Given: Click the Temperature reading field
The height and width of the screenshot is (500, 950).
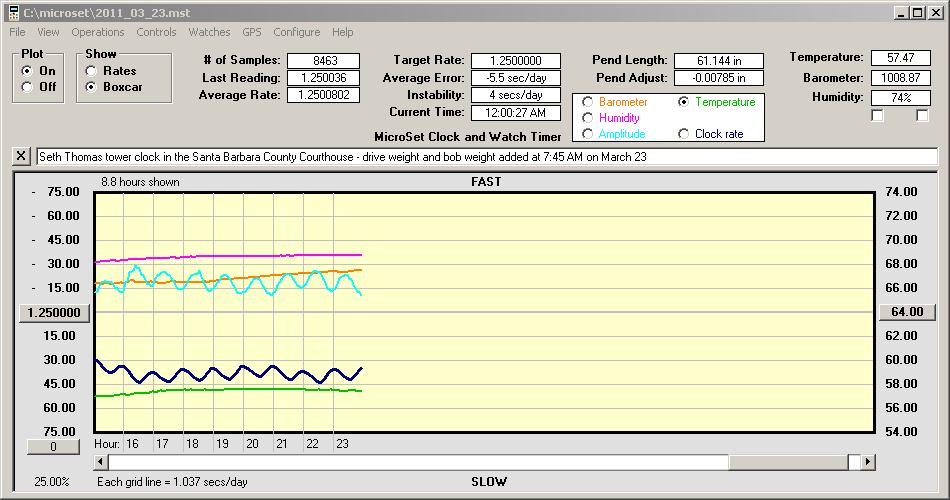Looking at the screenshot, I should (x=900, y=58).
